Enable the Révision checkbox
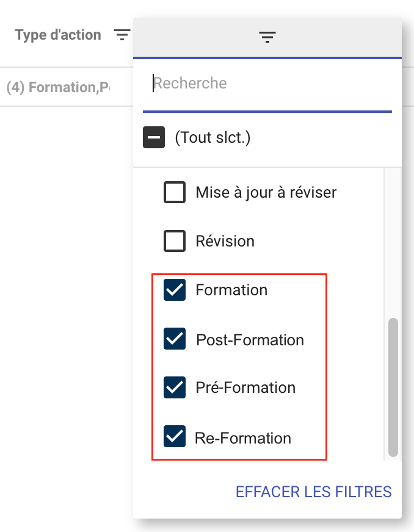The image size is (414, 532). tap(175, 242)
